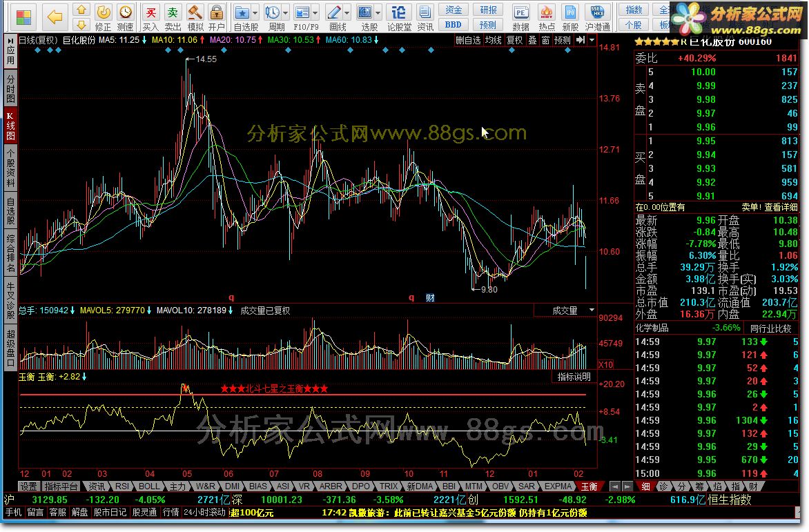Viewport: 809px width, 532px height.
Task: Open 开户 account lock icon
Action: click(217, 17)
